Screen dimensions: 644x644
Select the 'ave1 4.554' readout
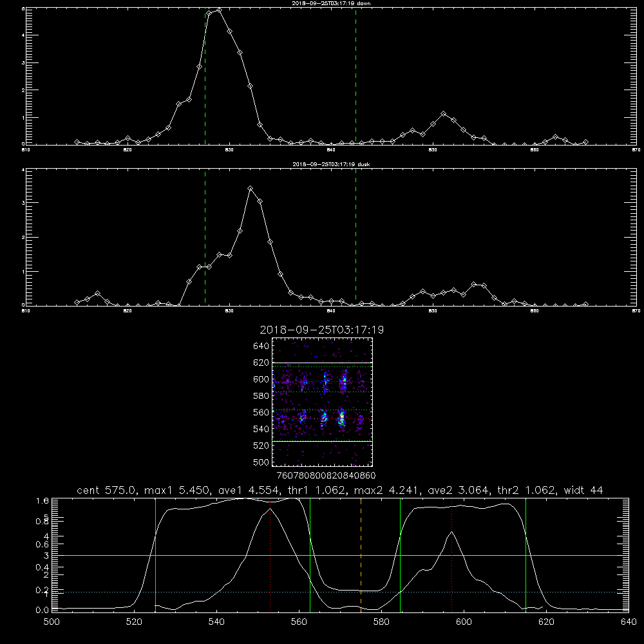(250, 490)
